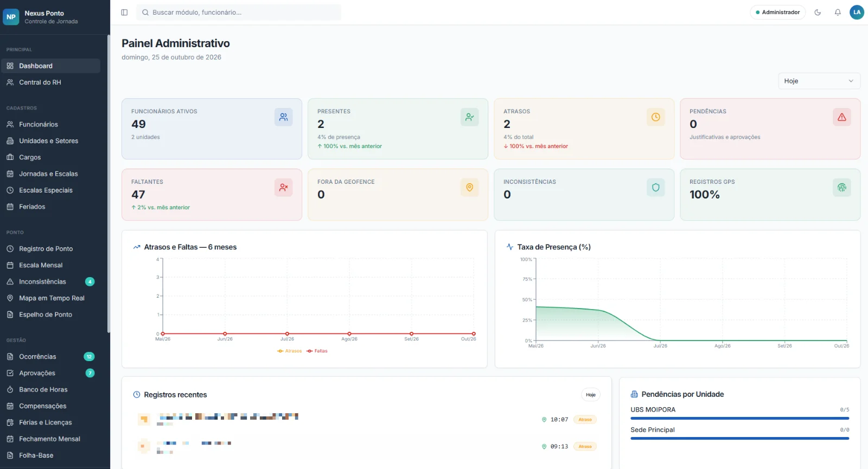The height and width of the screenshot is (469, 868).
Task: Click the Fechamento Mensal calendar icon
Action: pos(10,439)
